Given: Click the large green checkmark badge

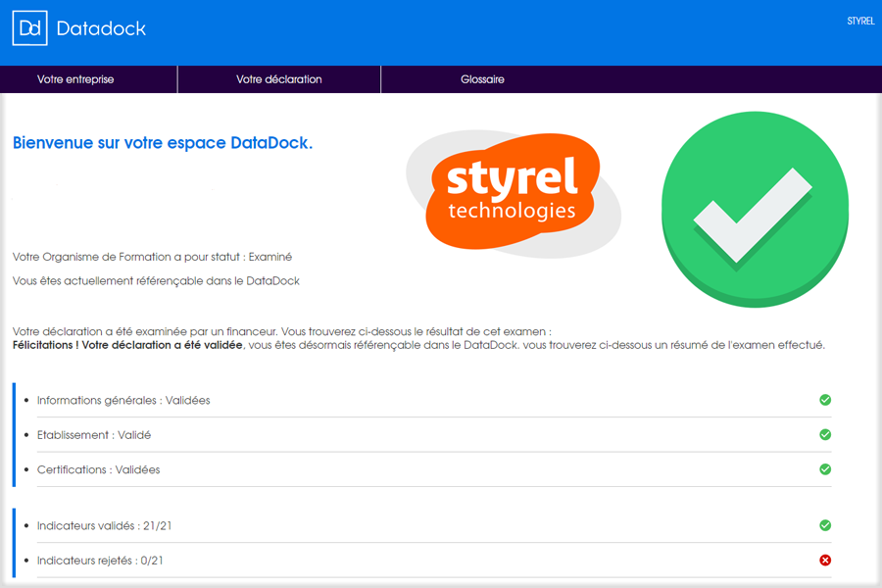Looking at the screenshot, I should click(755, 210).
